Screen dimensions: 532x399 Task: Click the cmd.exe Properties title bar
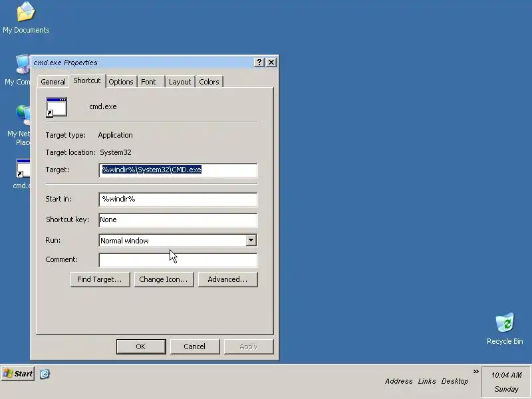click(142, 63)
